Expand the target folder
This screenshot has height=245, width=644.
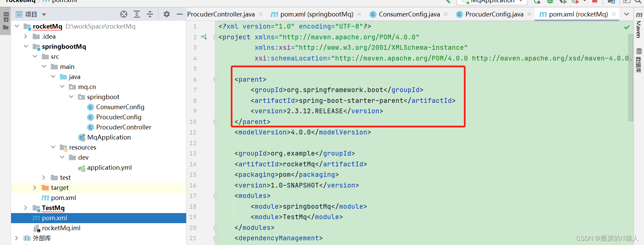tap(35, 188)
